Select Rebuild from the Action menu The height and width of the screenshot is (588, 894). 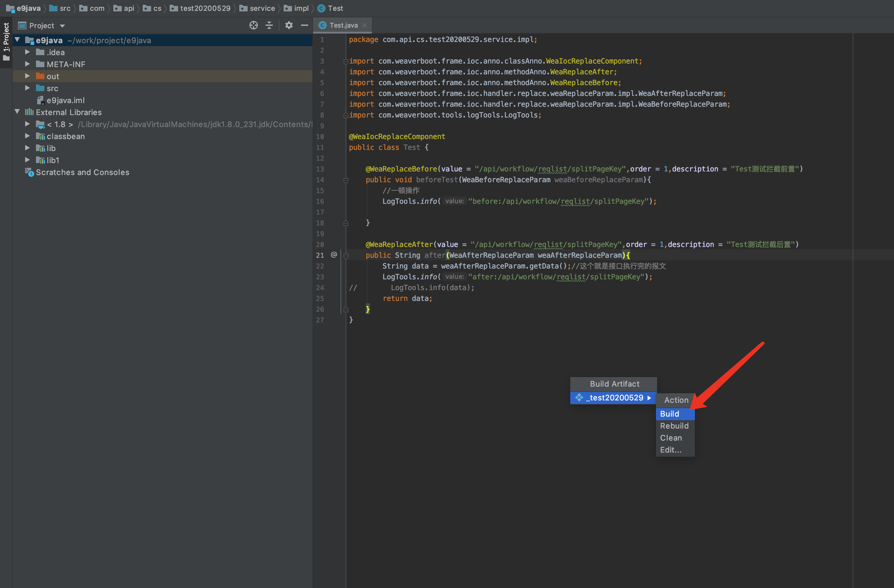pos(674,426)
